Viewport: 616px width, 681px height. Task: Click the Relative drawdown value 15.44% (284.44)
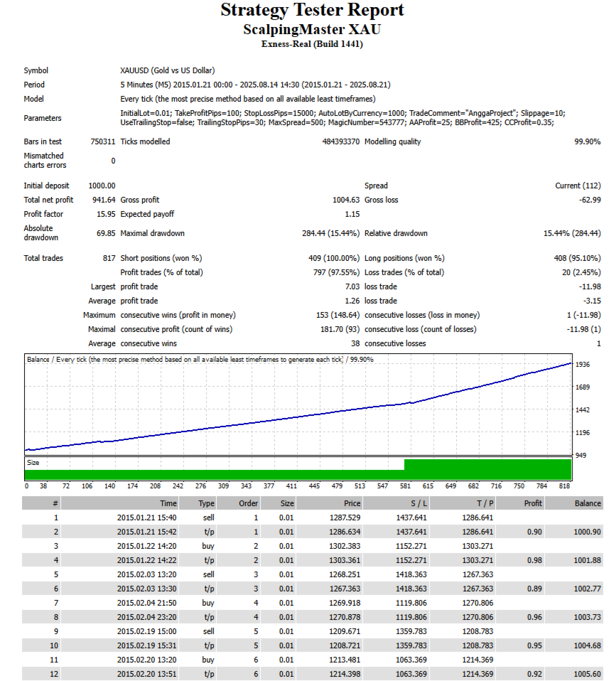[572, 233]
